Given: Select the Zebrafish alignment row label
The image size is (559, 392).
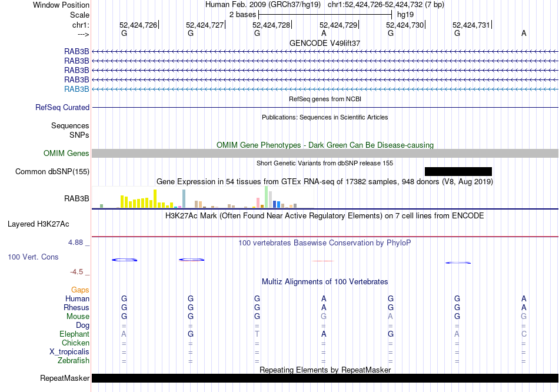Looking at the screenshot, I should [x=74, y=361].
